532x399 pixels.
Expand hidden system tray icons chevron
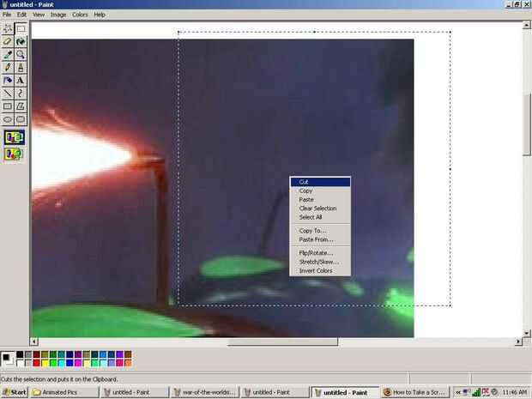[x=457, y=392]
